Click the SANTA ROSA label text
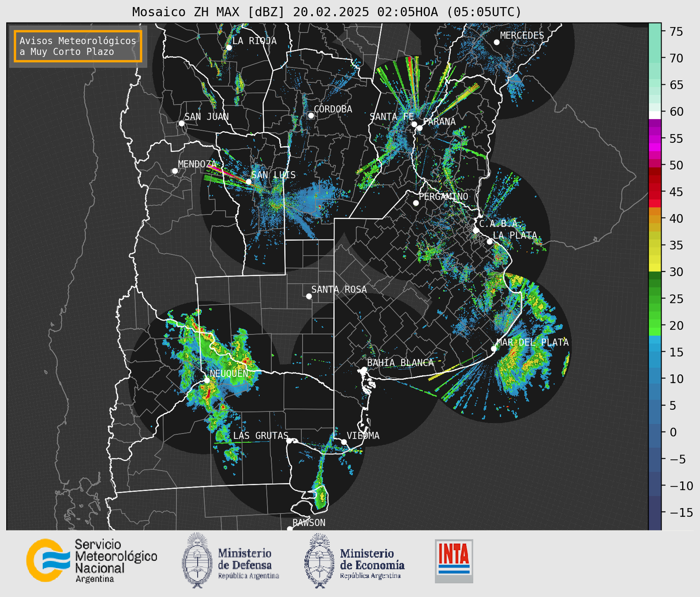Screen dimensions: 700x597 pyautogui.click(x=339, y=289)
